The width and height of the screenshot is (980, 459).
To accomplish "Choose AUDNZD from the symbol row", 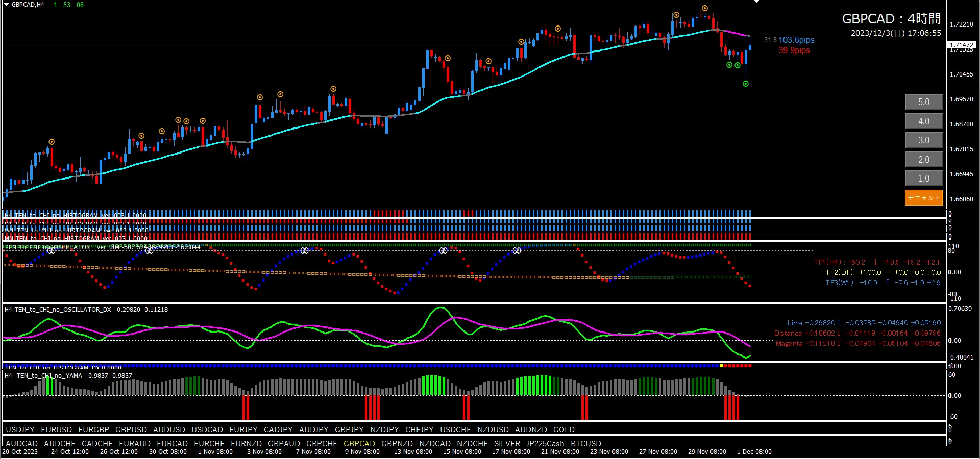I will click(531, 430).
